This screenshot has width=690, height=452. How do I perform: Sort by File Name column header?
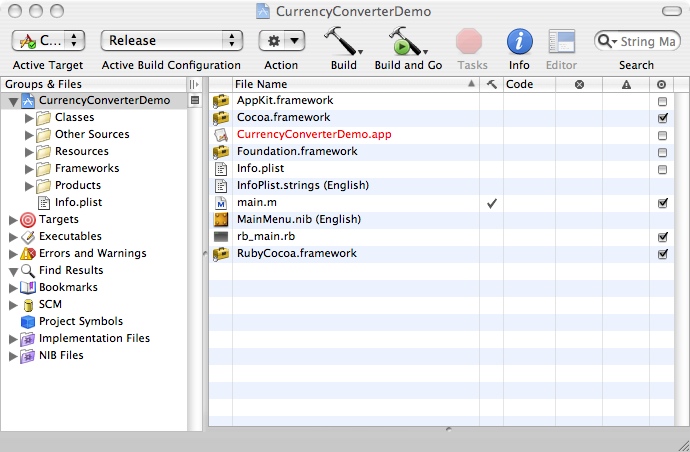point(356,84)
